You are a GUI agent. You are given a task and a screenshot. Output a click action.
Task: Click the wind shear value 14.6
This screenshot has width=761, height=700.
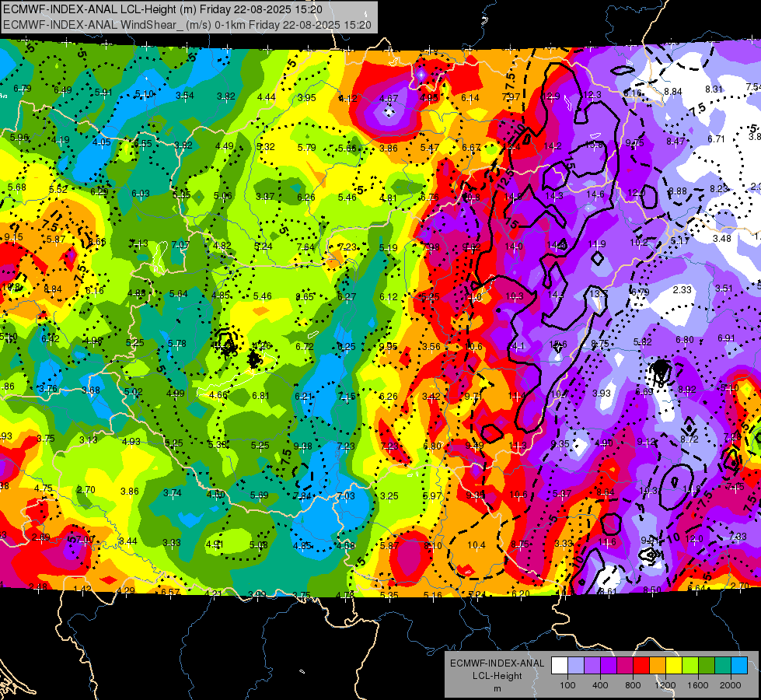tap(595, 194)
